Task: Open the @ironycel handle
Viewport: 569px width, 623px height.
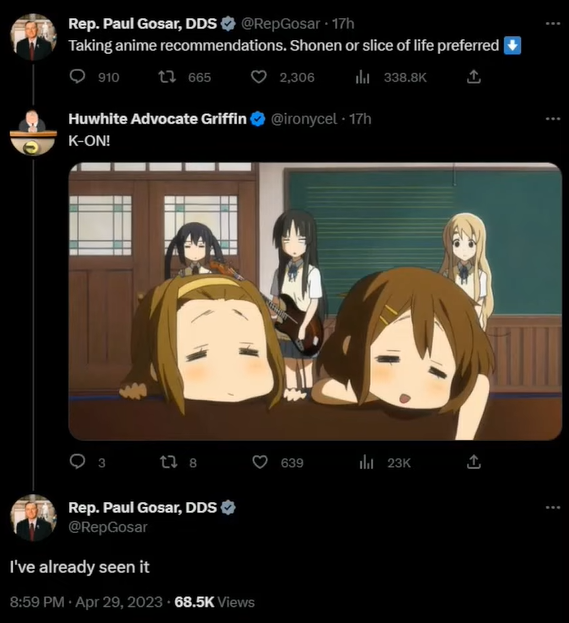Action: [x=304, y=119]
